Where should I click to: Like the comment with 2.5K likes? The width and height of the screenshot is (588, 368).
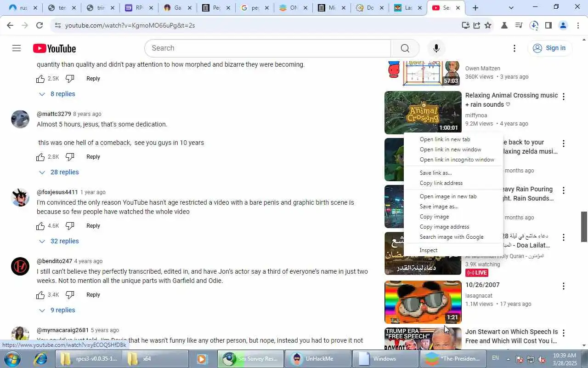(x=40, y=79)
